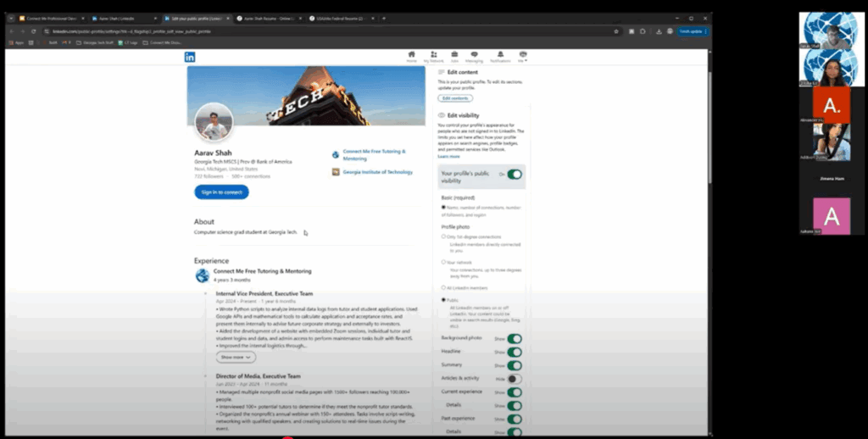This screenshot has height=439, width=868.
Task: Select Public profile photo radio
Action: coord(443,299)
